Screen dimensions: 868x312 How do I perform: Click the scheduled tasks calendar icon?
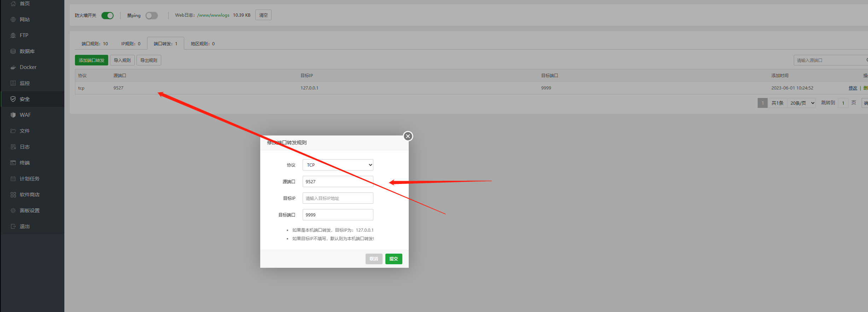(13, 179)
